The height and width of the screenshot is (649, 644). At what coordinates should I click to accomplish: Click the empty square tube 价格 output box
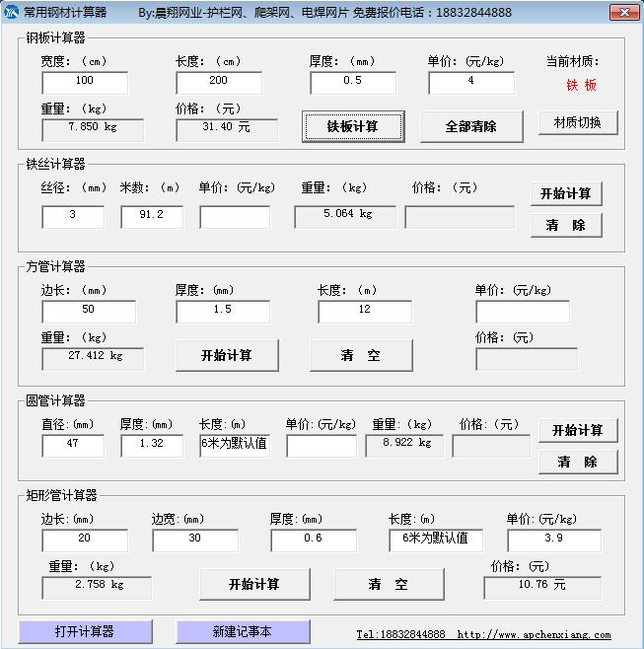(x=527, y=358)
